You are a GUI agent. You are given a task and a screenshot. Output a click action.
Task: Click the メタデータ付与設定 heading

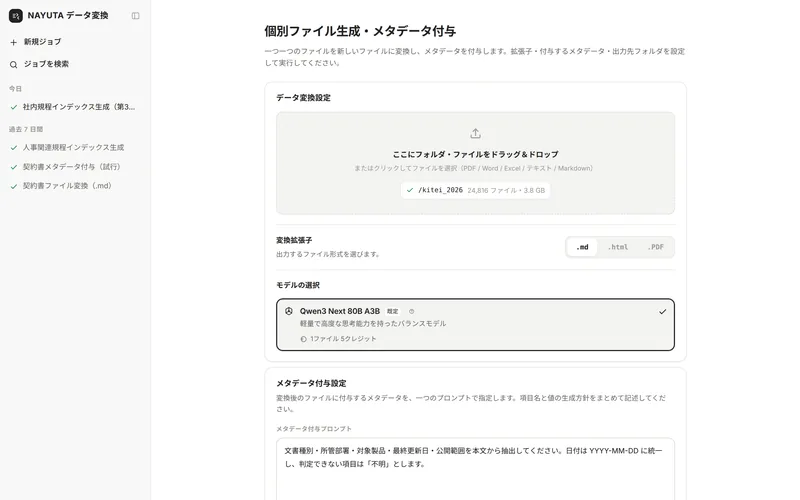click(x=311, y=384)
